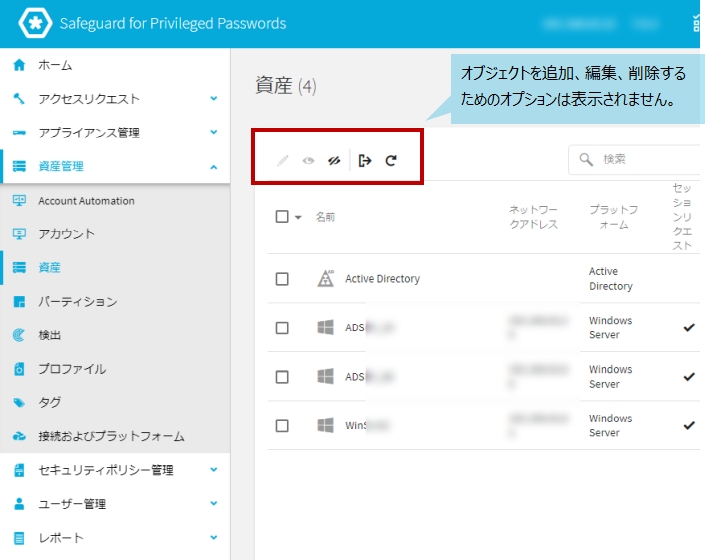Viewport: 705px width, 560px height.
Task: Select the タグ menu item
Action: tap(115, 402)
